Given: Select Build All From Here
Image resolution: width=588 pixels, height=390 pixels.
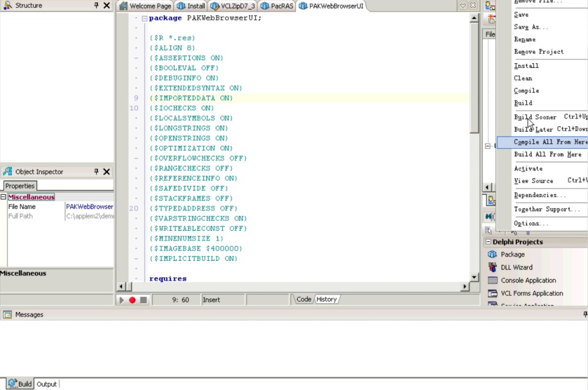Looking at the screenshot, I should (542, 154).
